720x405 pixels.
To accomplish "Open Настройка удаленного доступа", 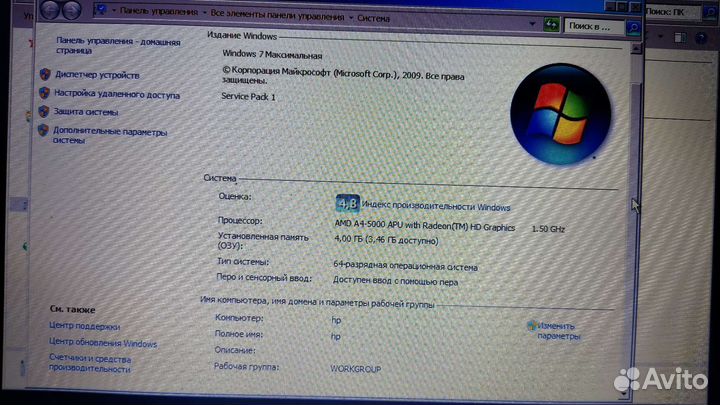I will pyautogui.click(x=117, y=94).
